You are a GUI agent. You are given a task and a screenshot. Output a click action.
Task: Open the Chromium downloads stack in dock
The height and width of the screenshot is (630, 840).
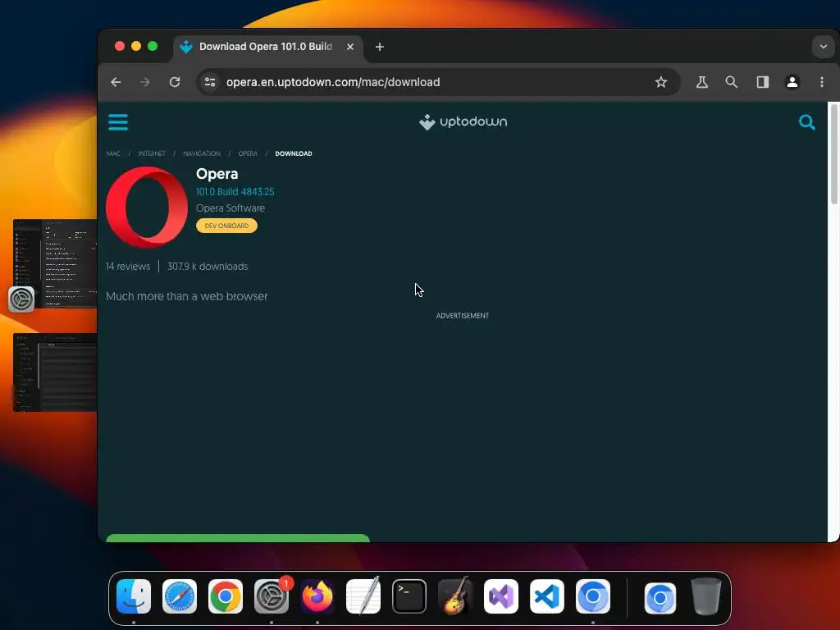pyautogui.click(x=660, y=597)
